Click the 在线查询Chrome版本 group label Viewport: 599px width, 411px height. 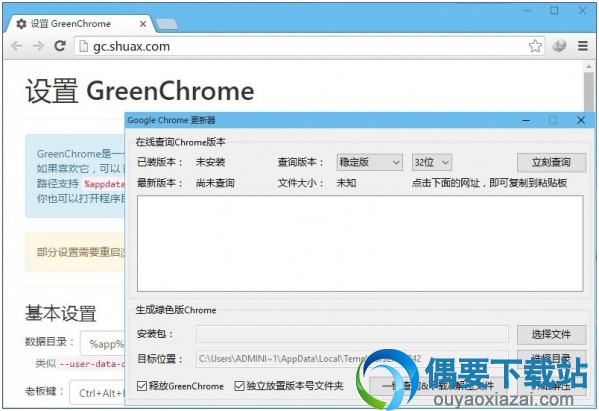180,142
